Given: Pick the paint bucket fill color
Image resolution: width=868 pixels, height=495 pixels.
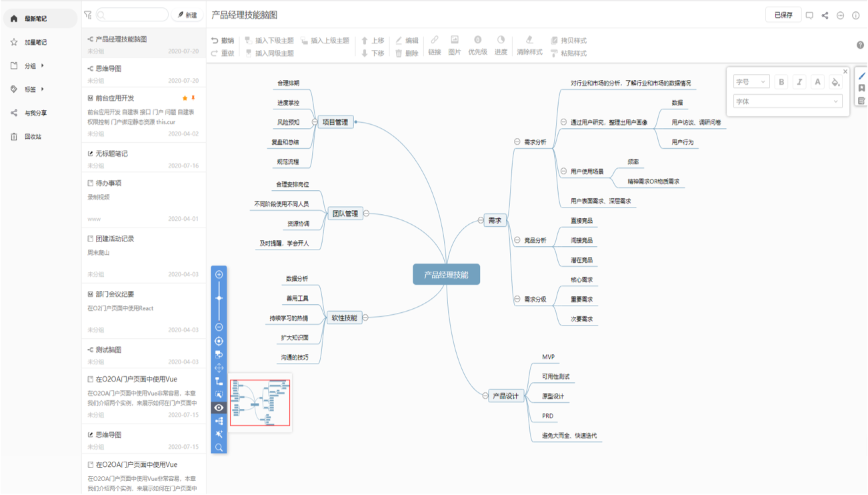Looking at the screenshot, I should coord(835,82).
